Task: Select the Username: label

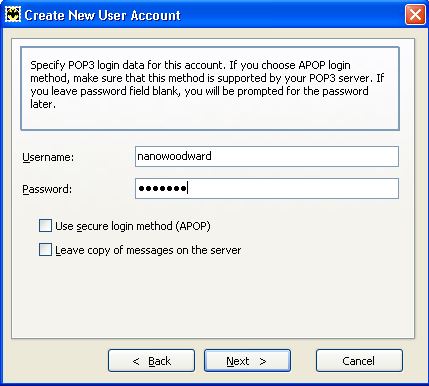Action: [x=48, y=157]
